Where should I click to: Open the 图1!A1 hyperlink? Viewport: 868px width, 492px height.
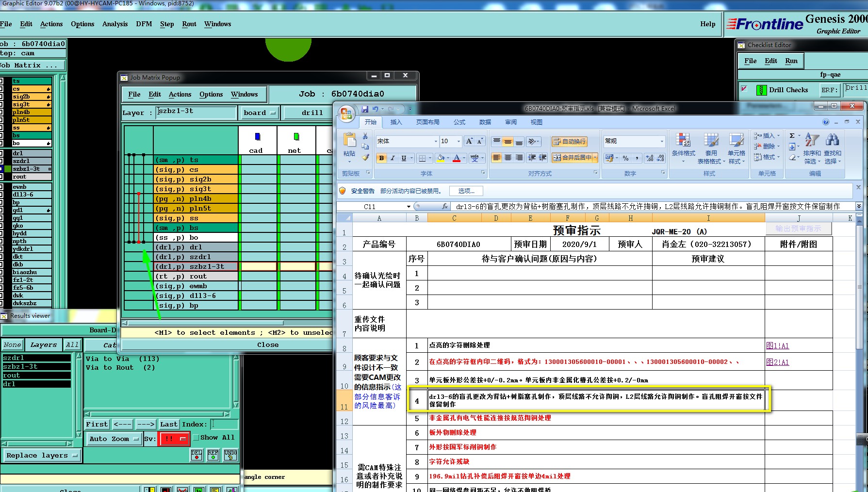(x=777, y=346)
